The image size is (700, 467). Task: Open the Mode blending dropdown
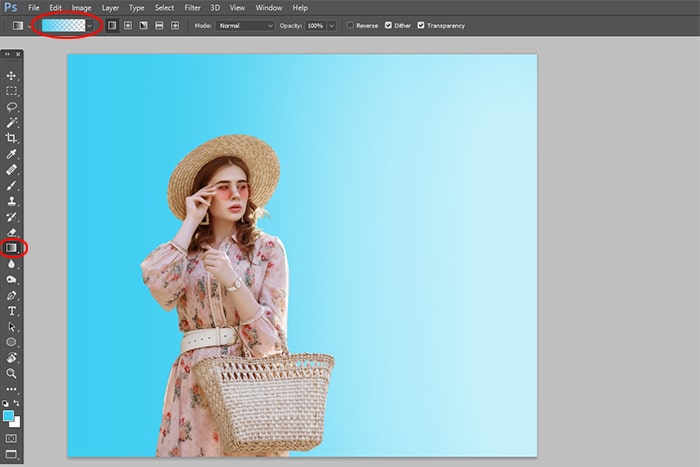[x=245, y=26]
